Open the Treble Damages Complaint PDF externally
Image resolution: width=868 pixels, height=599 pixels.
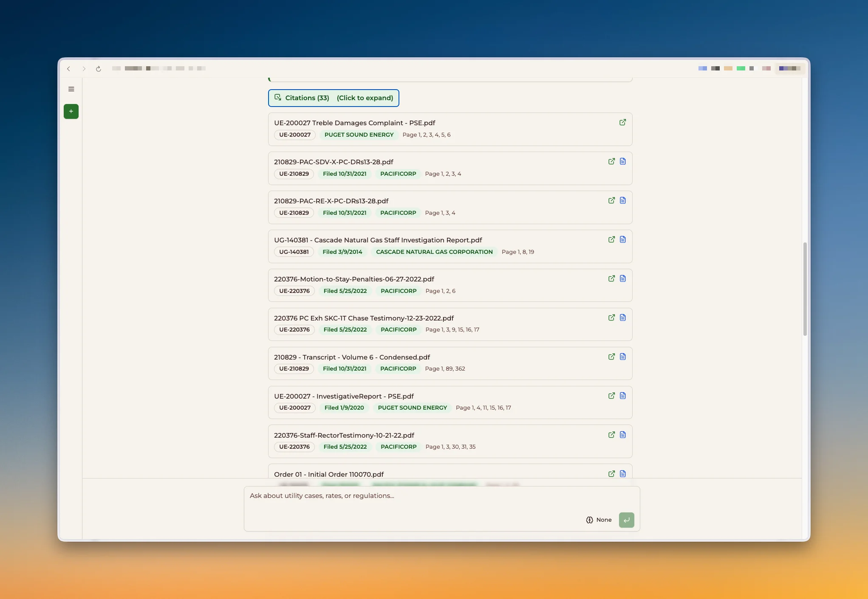pos(622,122)
